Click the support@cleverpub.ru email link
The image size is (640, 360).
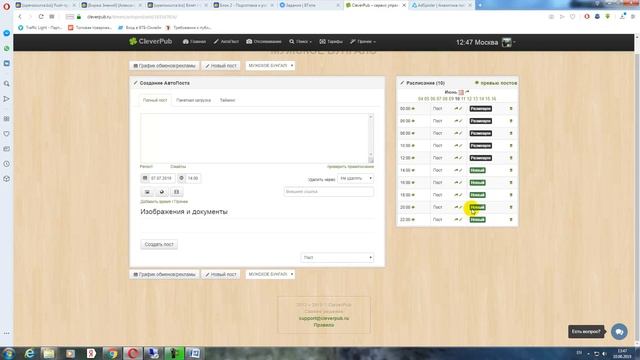(324, 318)
